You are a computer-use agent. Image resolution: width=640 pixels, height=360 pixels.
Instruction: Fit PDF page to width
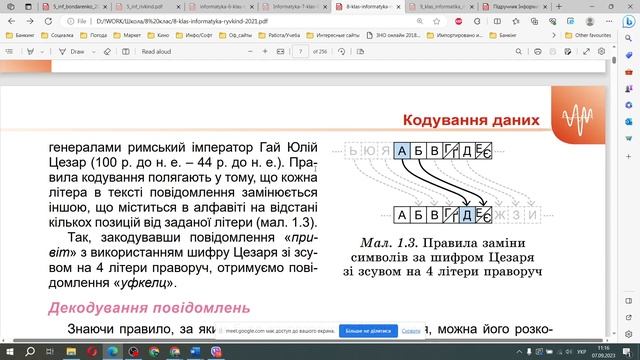coord(280,52)
